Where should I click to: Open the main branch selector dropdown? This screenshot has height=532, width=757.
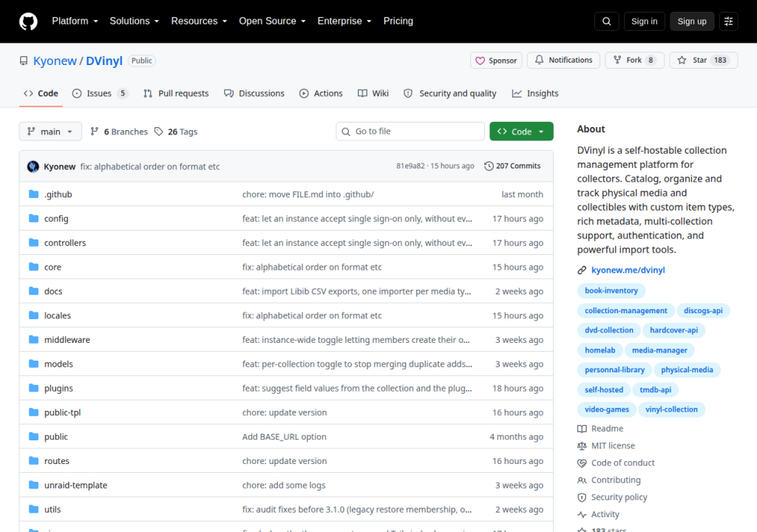point(50,132)
